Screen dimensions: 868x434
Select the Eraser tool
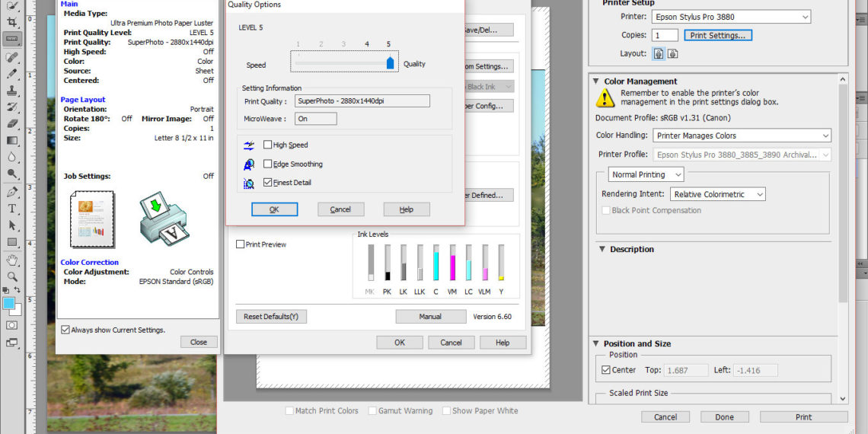coord(11,123)
